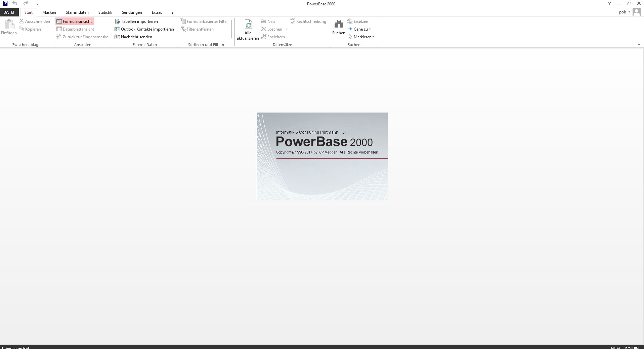
Task: Select the Start ribbon tab
Action: 29,12
